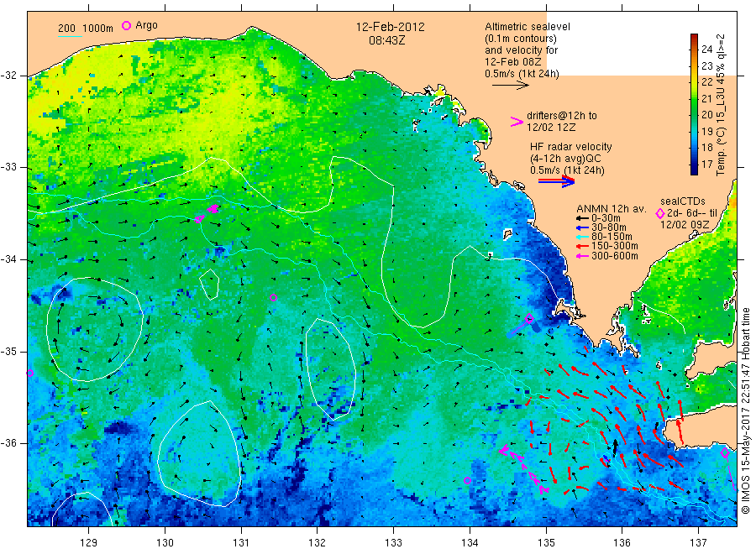Screen dimensions: 756x554
Task: Click the vertical 'Temp. (°C) 15_L3U' colour bar title
Action: [721, 105]
